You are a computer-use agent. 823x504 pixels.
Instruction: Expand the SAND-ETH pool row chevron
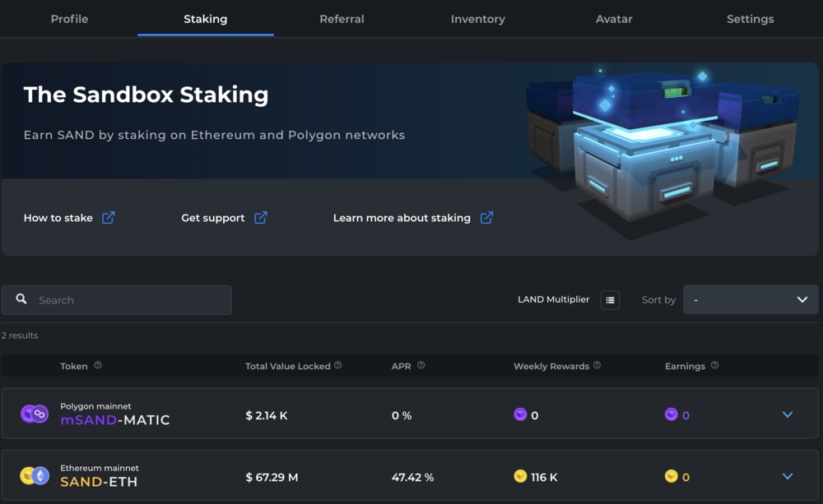pos(788,476)
